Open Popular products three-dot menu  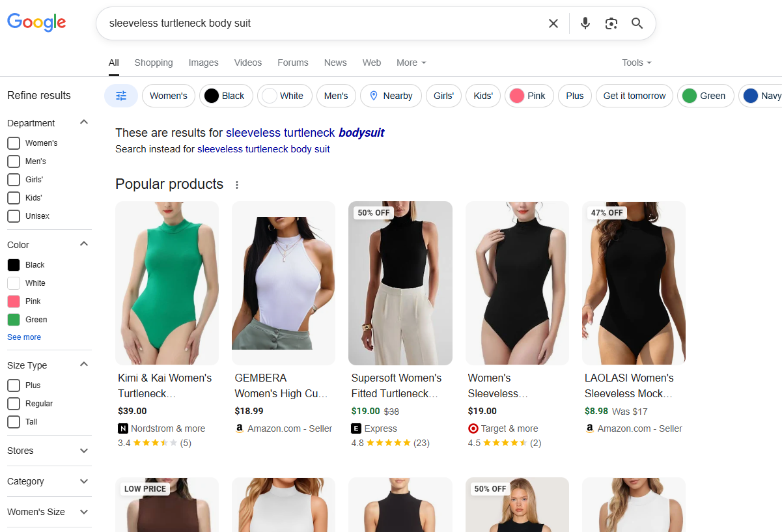click(237, 185)
